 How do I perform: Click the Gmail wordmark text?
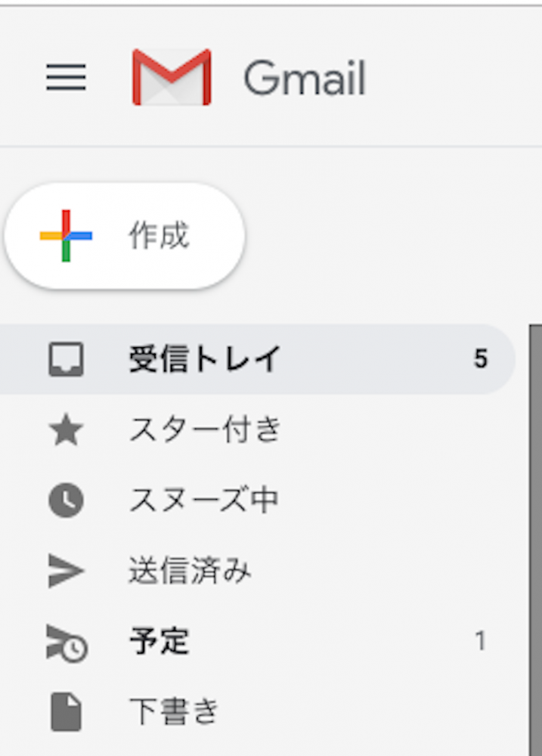click(304, 79)
